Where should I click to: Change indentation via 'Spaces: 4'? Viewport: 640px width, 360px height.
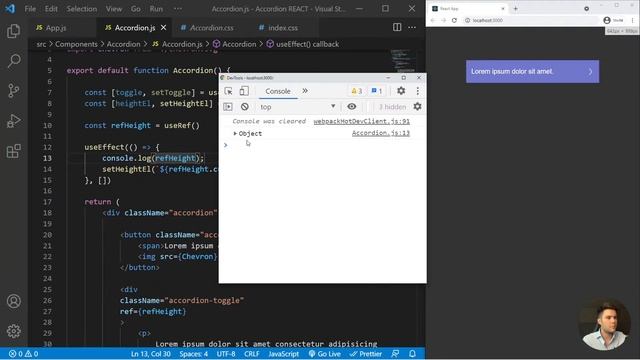tap(193, 354)
